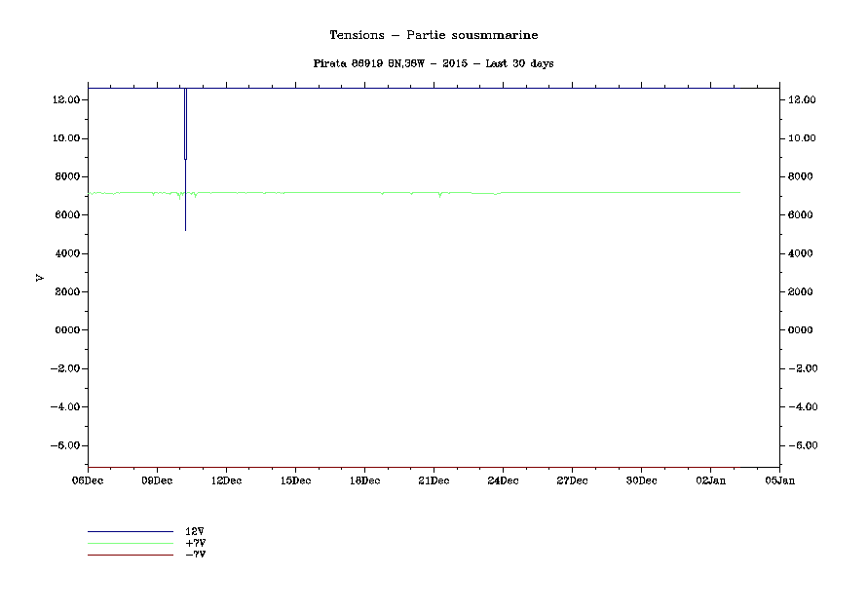The height and width of the screenshot is (614, 868).
Task: Jump to the 18Dec x-axis date
Action: [364, 480]
